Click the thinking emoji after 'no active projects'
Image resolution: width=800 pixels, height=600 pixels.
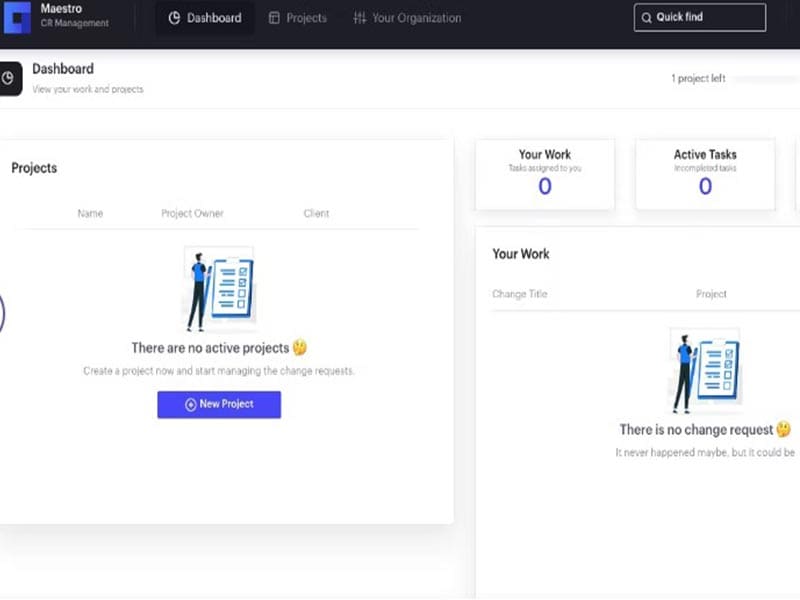click(x=299, y=348)
